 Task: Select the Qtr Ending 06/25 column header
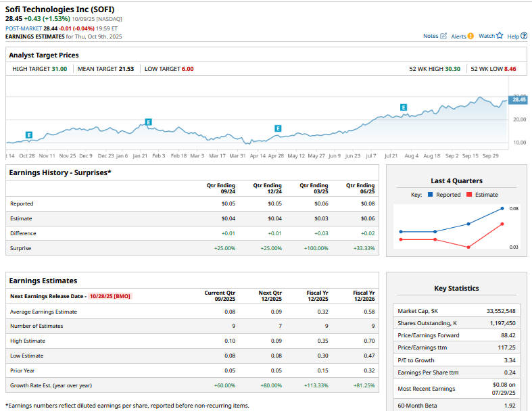pyautogui.click(x=360, y=188)
